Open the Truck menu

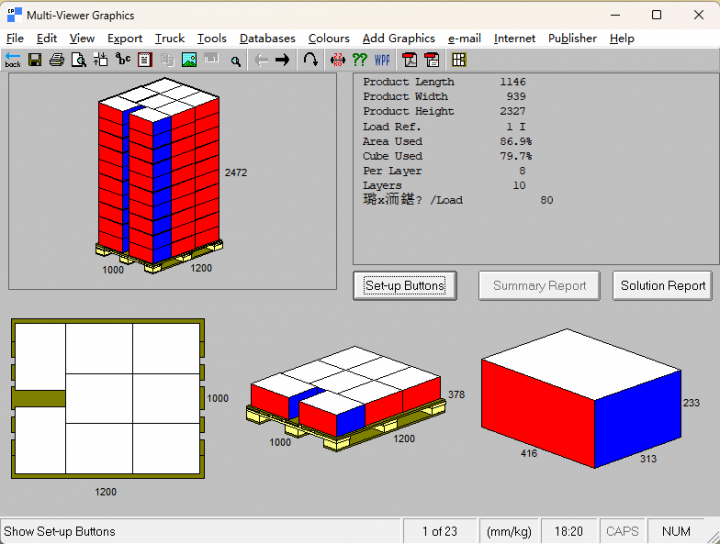click(170, 38)
